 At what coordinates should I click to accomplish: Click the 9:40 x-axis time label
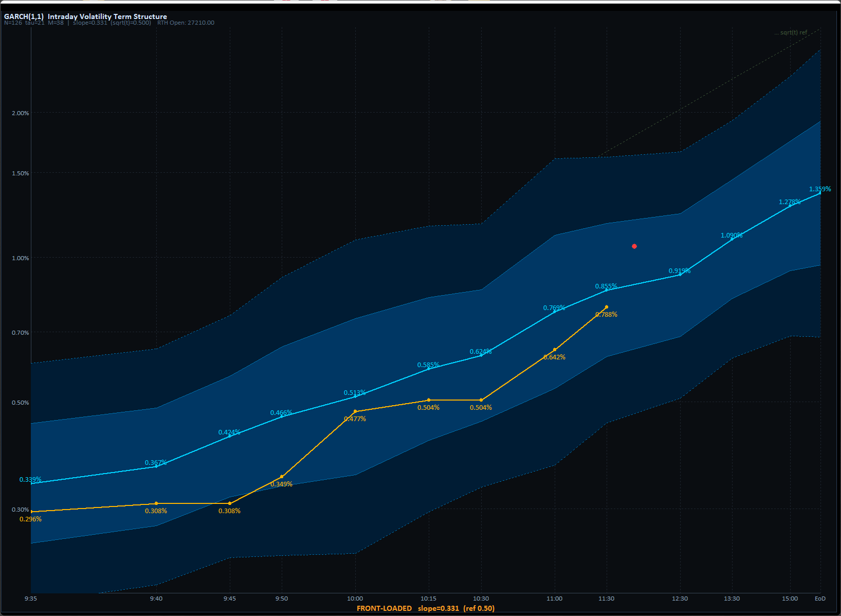point(156,599)
